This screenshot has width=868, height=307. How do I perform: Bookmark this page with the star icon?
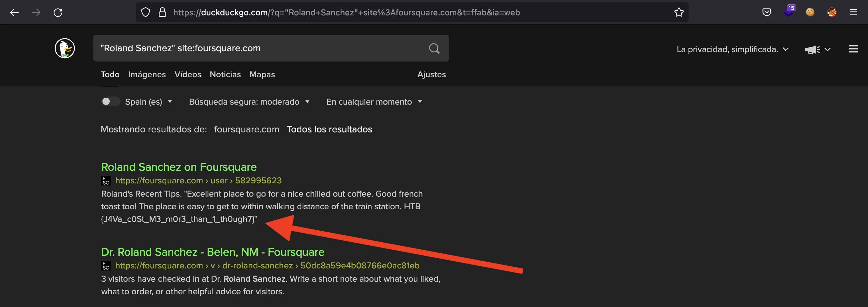[679, 12]
